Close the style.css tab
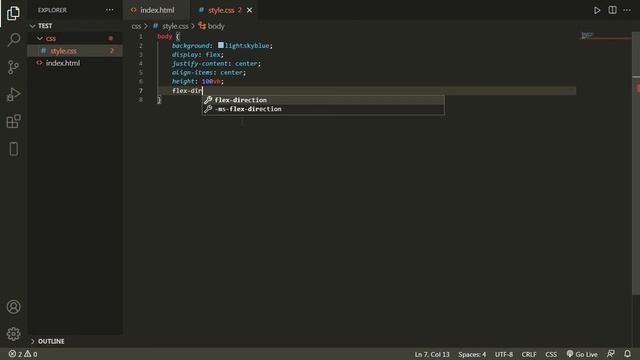This screenshot has height=360, width=640. [x=249, y=10]
